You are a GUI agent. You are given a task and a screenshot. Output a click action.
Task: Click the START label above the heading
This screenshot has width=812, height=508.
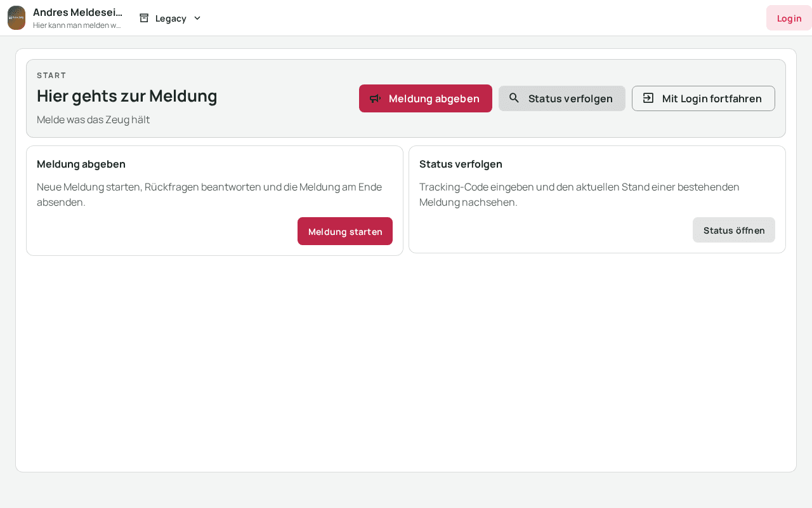[51, 75]
